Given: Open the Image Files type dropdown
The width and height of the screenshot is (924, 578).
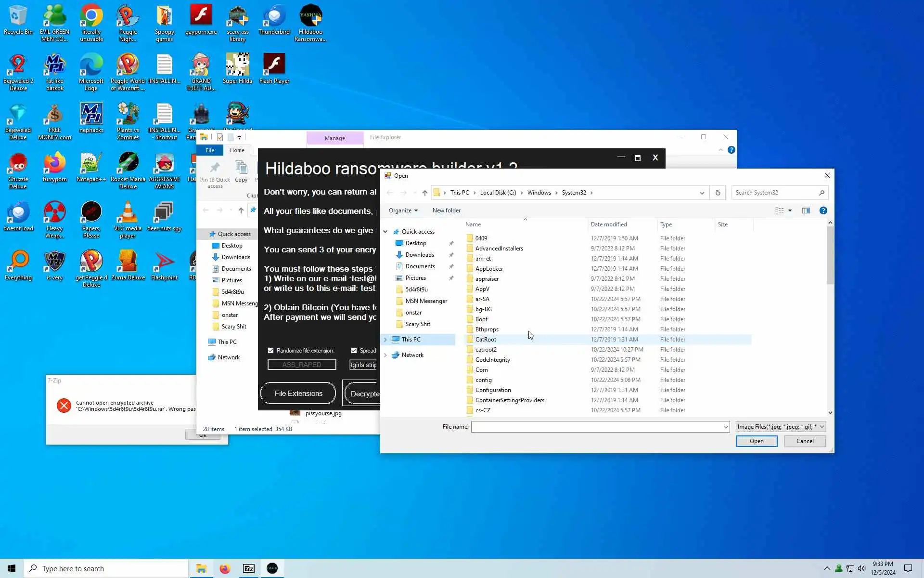Looking at the screenshot, I should 821,427.
